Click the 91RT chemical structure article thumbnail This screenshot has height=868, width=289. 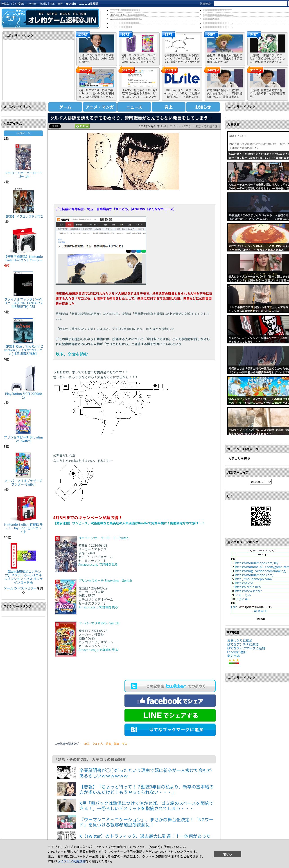coord(182,43)
